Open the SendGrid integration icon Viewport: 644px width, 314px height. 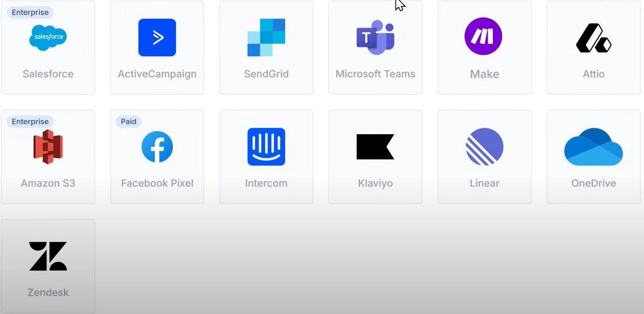266,38
